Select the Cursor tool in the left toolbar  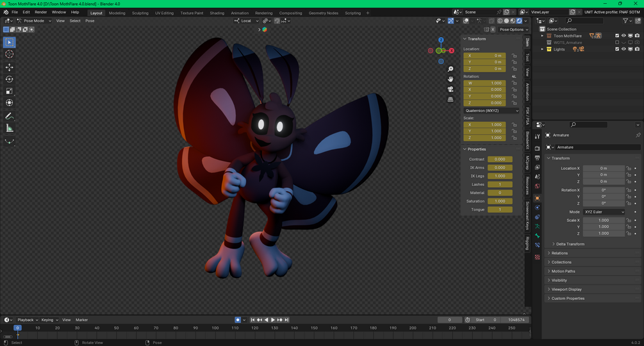pos(10,54)
